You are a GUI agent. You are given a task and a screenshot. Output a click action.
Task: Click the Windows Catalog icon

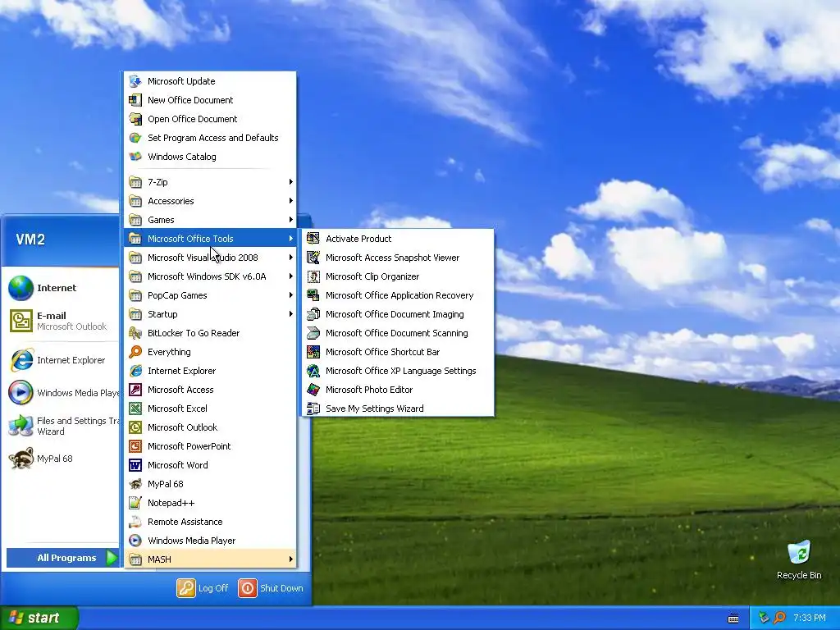coord(135,157)
